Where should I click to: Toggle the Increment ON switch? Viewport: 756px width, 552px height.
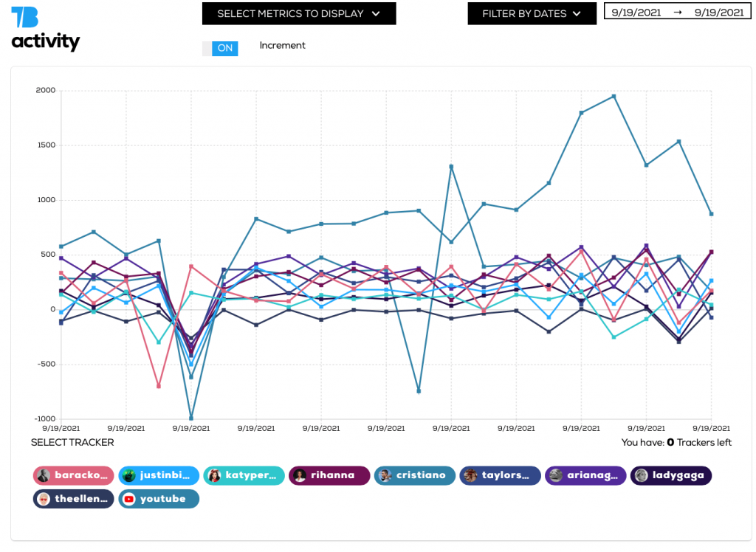point(220,48)
